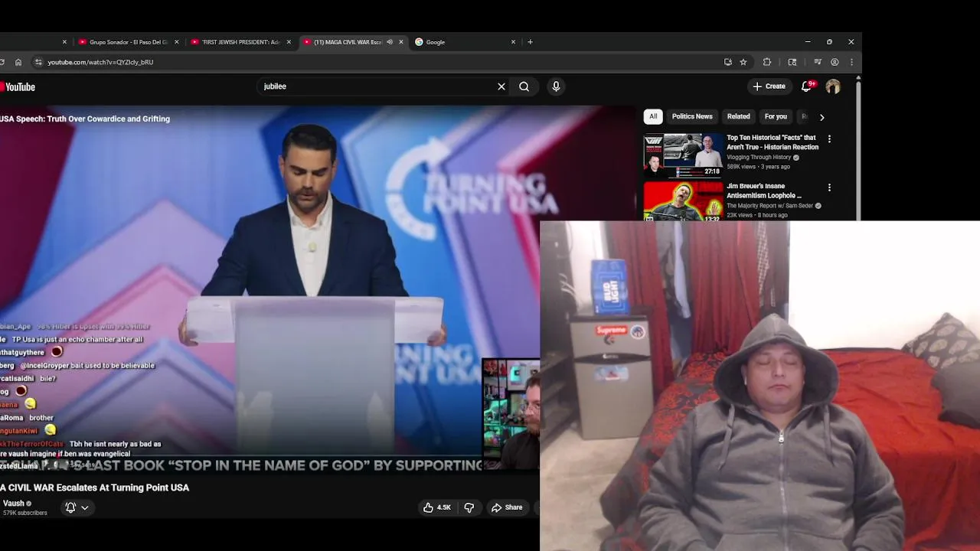Start voice search with microphone
This screenshot has height=551, width=980.
click(x=556, y=86)
